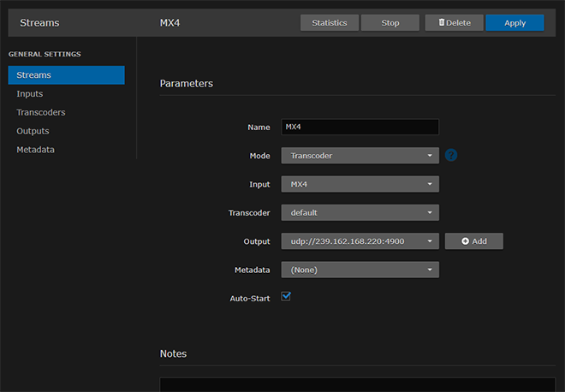565x392 pixels.
Task: Expand the Input dropdown set to MX4
Action: coord(360,184)
